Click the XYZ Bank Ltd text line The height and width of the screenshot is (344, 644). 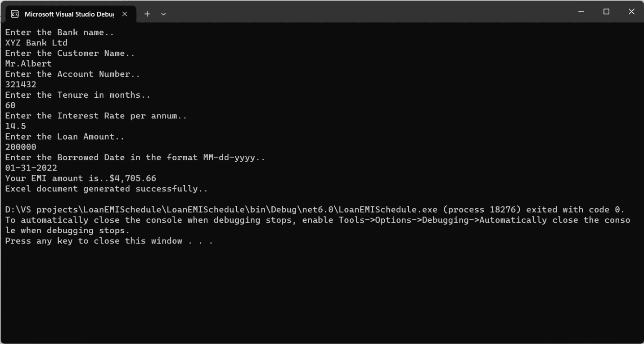tap(36, 43)
